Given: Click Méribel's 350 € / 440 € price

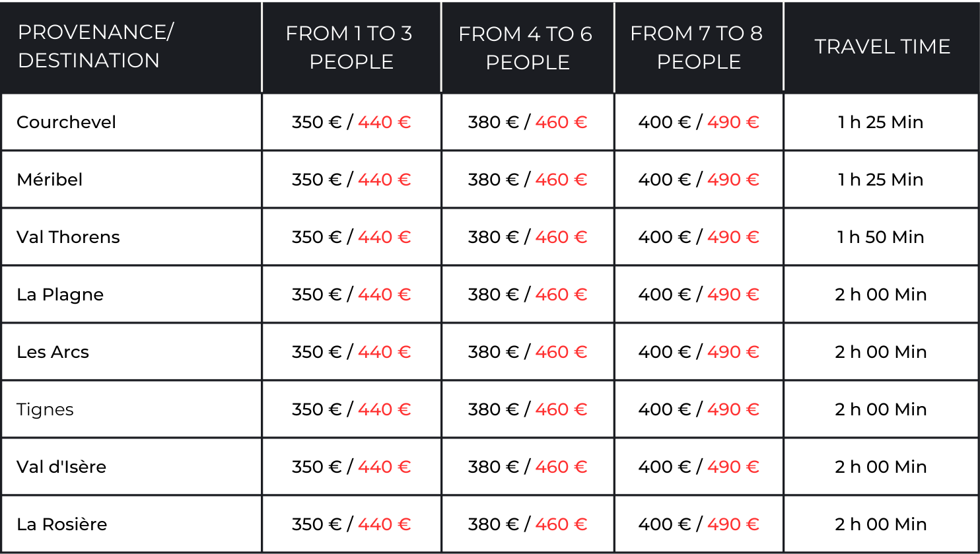Looking at the screenshot, I should [351, 180].
